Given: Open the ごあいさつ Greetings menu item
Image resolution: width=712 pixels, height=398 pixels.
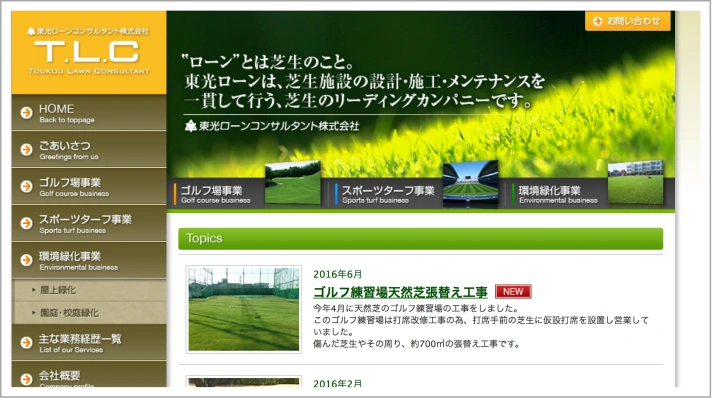Looking at the screenshot, I should click(x=89, y=149).
